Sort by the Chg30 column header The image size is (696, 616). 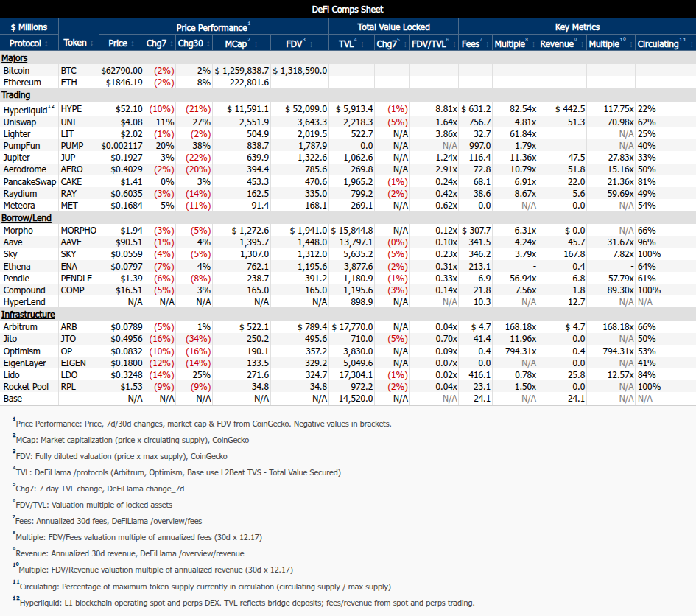point(194,43)
